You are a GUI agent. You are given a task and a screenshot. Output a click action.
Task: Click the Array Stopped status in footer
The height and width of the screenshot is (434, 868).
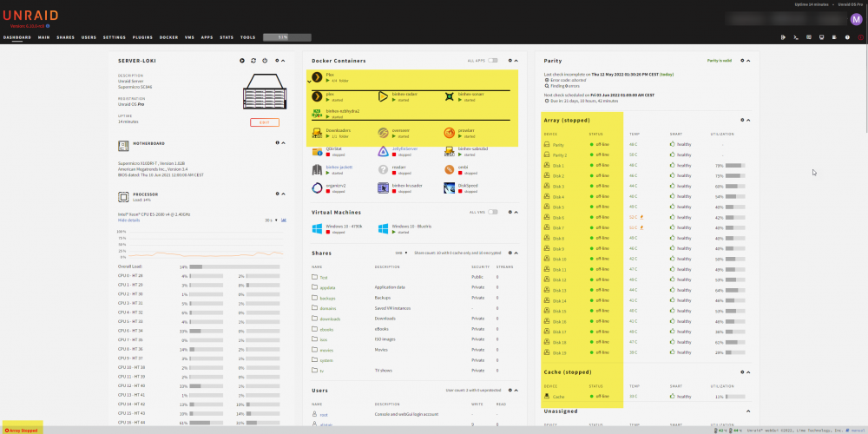pos(21,431)
